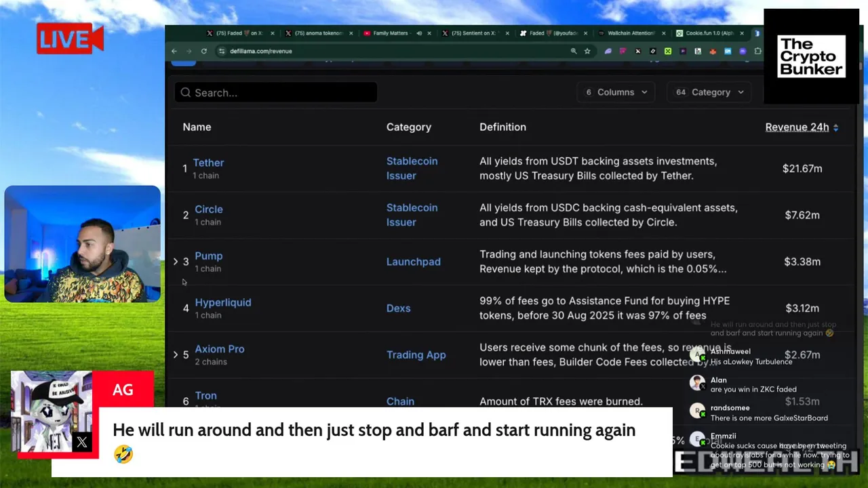This screenshot has height=488, width=868.
Task: Click the Name column header
Action: tap(197, 127)
